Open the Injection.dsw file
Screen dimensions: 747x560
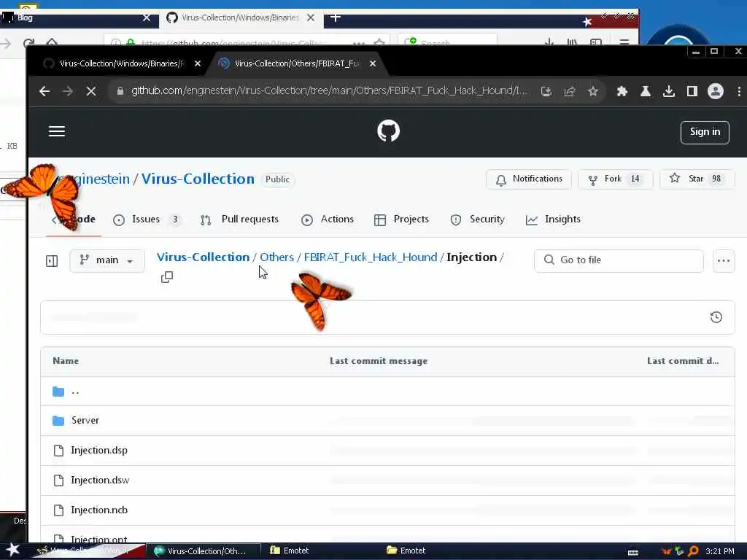click(x=100, y=481)
